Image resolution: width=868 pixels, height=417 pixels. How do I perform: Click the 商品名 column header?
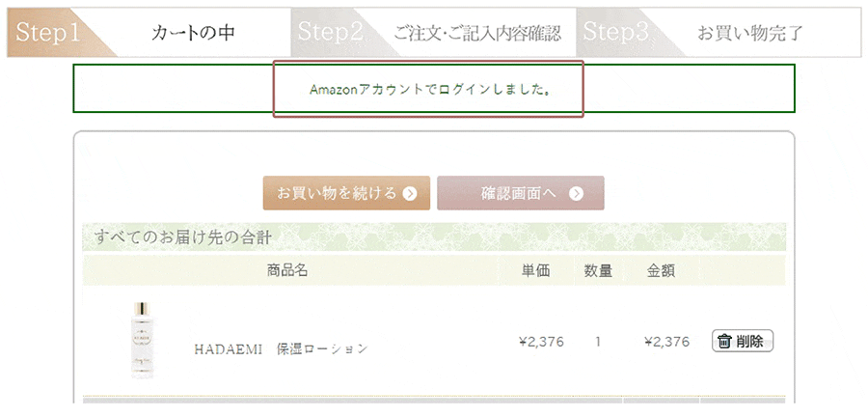pyautogui.click(x=287, y=271)
